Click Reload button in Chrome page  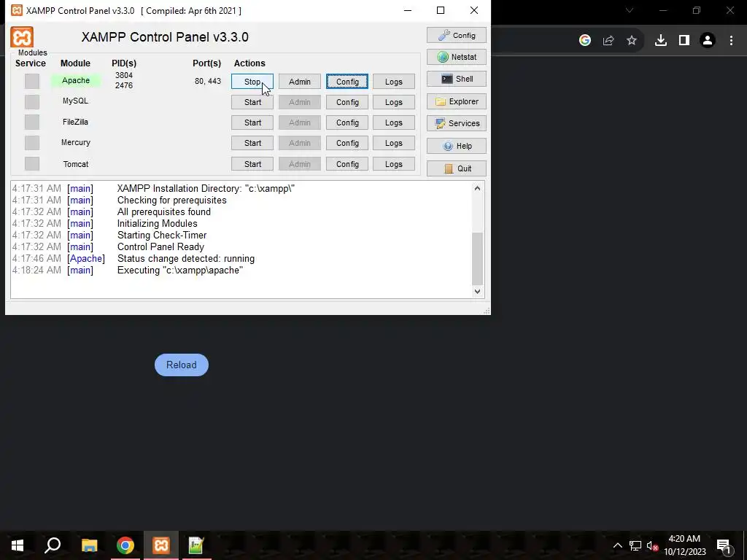coord(182,365)
